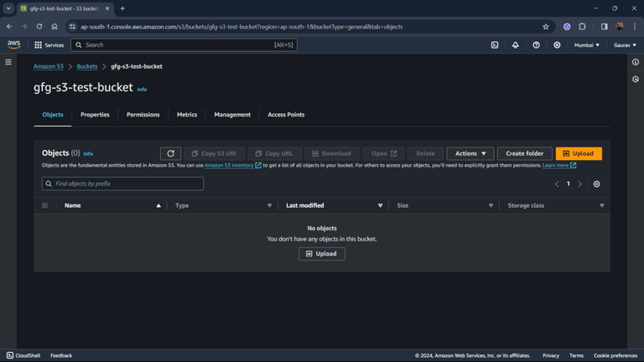The image size is (644, 362).
Task: Open the browser side panel icon
Action: [604, 27]
